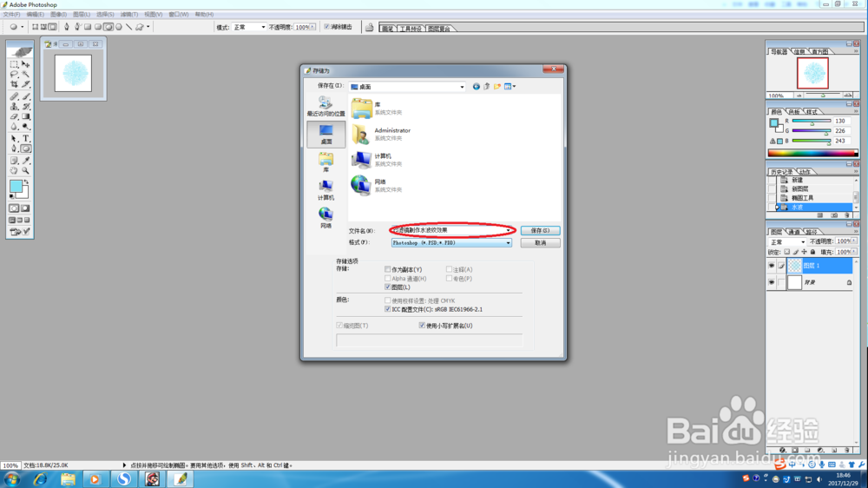Open the layer blend mode dropdown 正常
Screen dimensions: 868x488
click(x=803, y=241)
